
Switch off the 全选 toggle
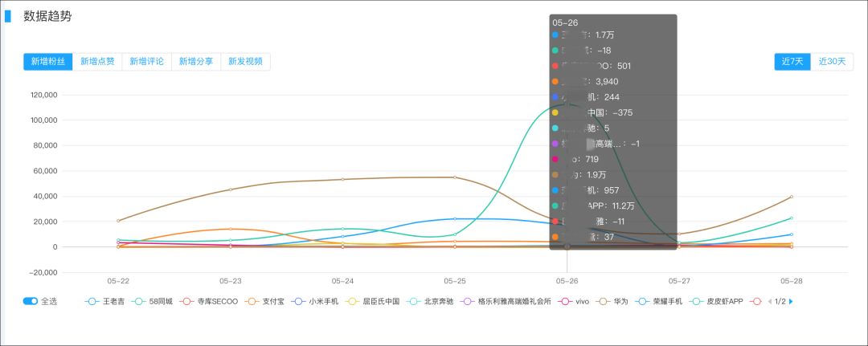pyautogui.click(x=31, y=301)
